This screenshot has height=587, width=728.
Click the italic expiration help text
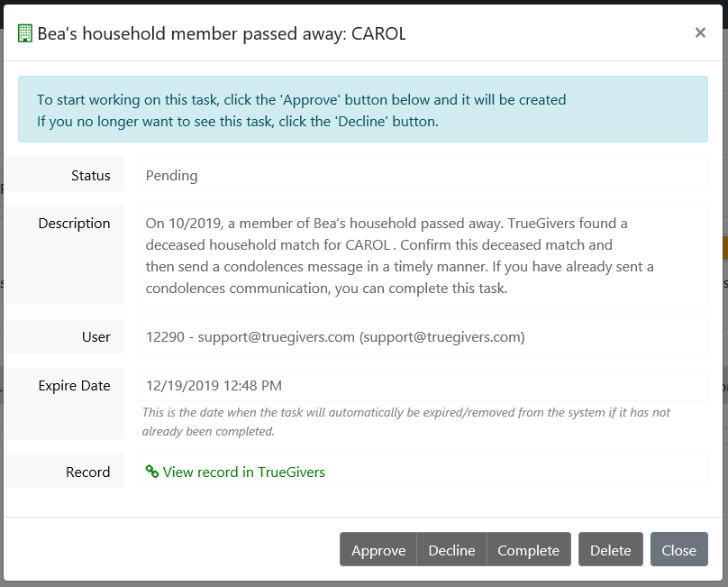[x=405, y=421]
